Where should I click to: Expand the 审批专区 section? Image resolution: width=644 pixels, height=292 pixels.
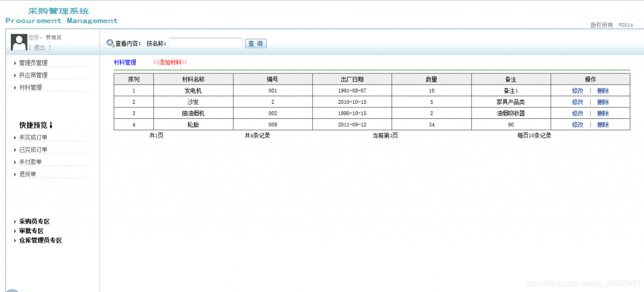tap(31, 231)
